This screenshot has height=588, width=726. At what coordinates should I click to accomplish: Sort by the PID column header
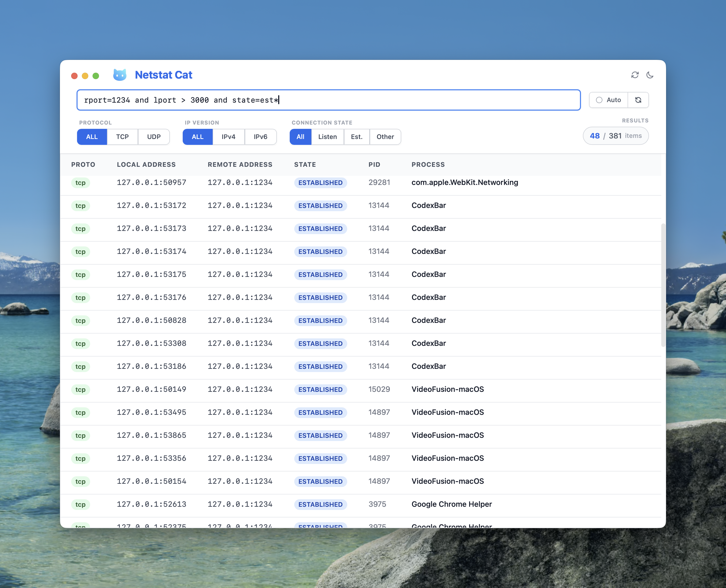tap(374, 165)
